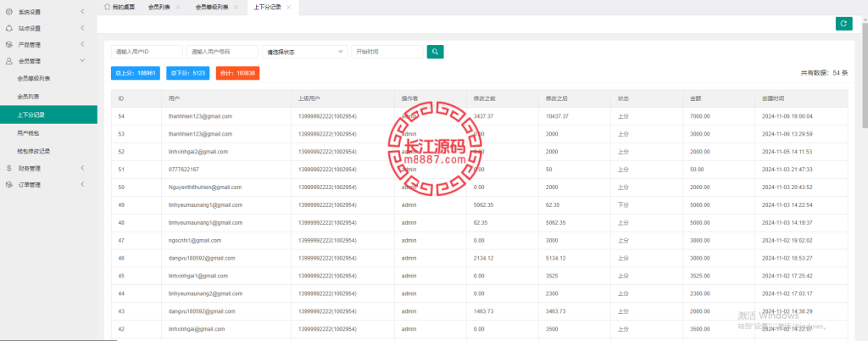
Task: Click the 站点设置 sidebar icon
Action: [x=8, y=28]
